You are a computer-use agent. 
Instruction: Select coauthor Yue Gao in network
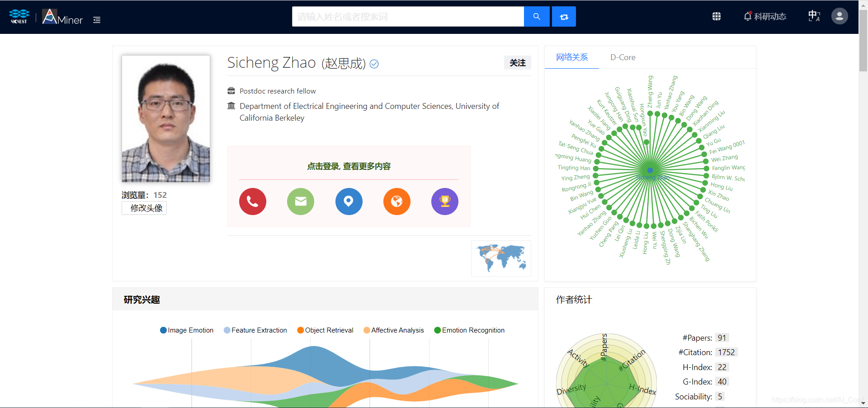pos(596,127)
